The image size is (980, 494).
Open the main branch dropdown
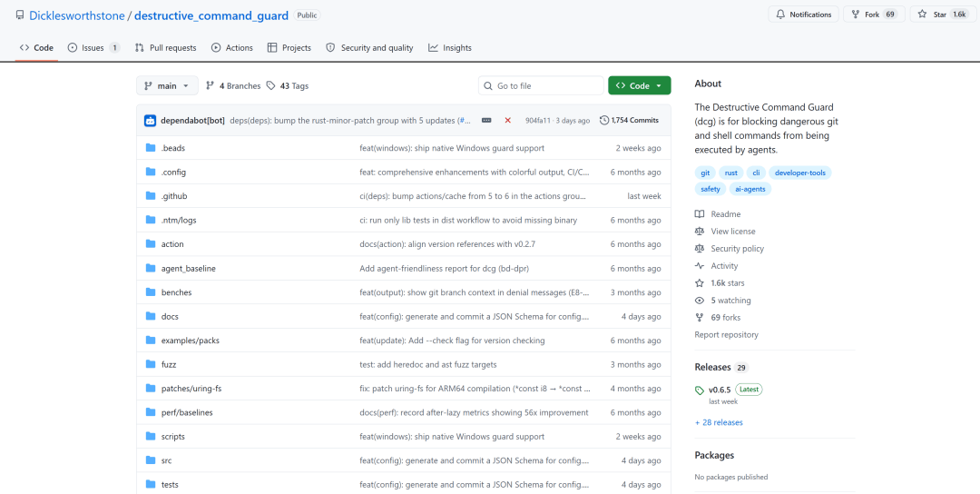point(167,85)
